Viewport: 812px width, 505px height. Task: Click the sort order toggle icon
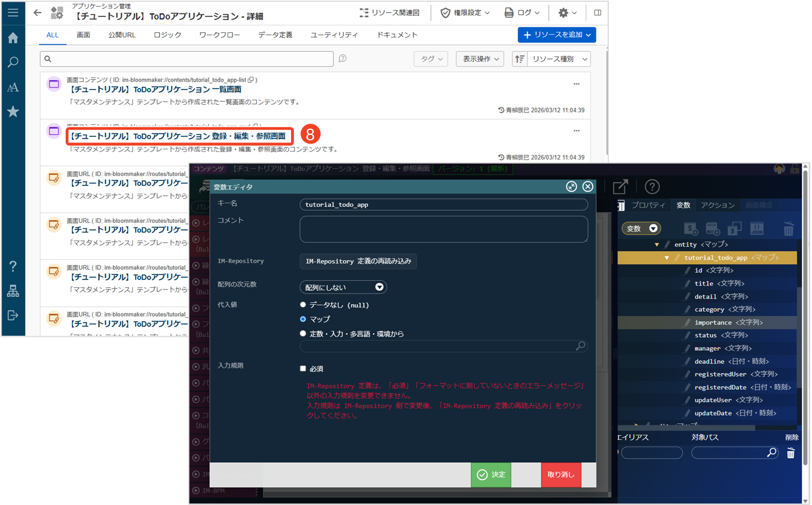point(519,59)
